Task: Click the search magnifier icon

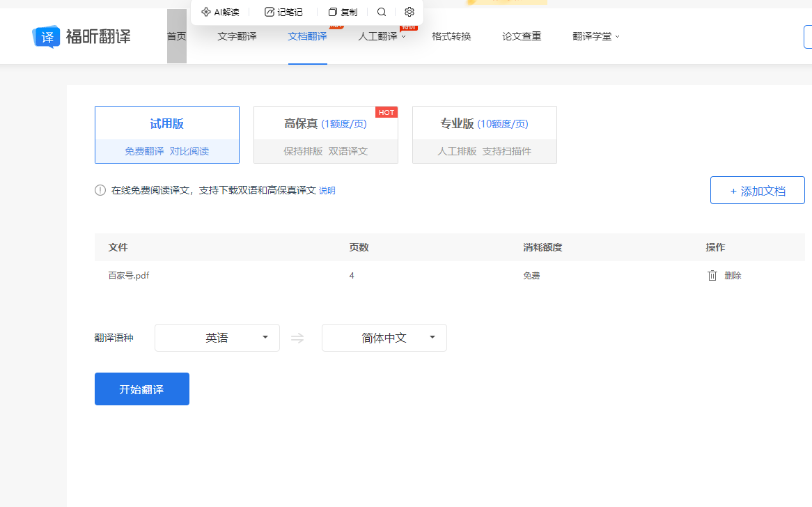Action: pyautogui.click(x=382, y=12)
